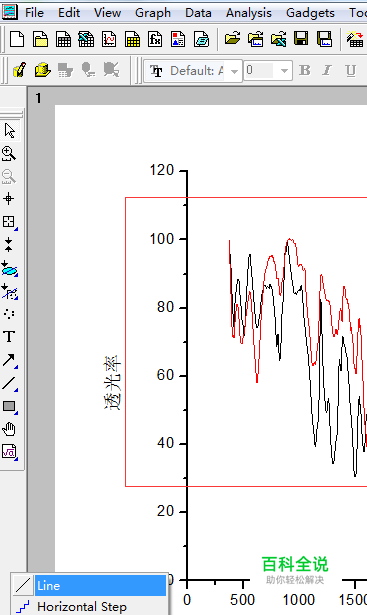Click the Y axis tick label 60

pyautogui.click(x=165, y=375)
